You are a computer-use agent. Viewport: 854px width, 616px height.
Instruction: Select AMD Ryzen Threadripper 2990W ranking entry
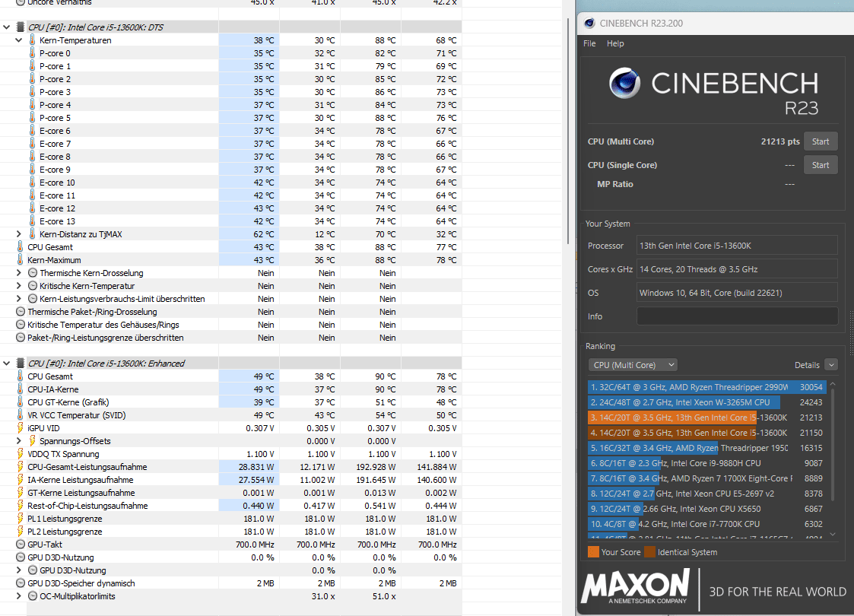click(707, 387)
